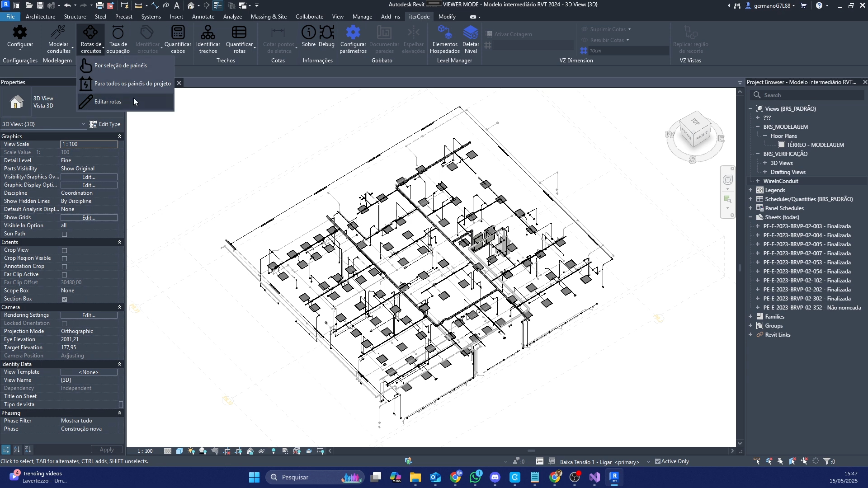Enable the Crop View checkbox

tap(65, 250)
